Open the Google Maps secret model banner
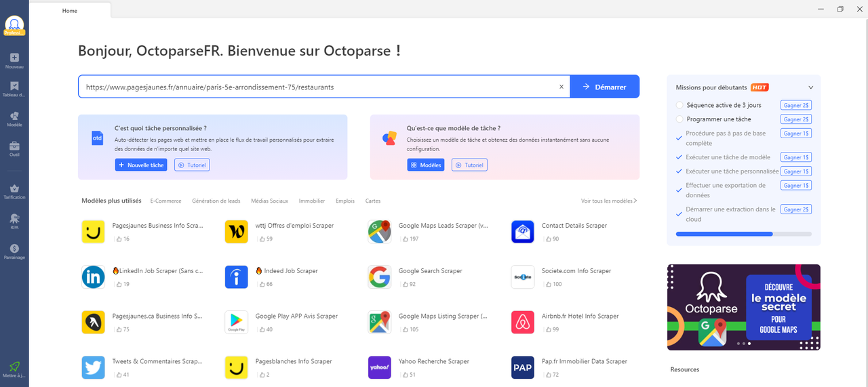This screenshot has width=868, height=387. [x=744, y=307]
